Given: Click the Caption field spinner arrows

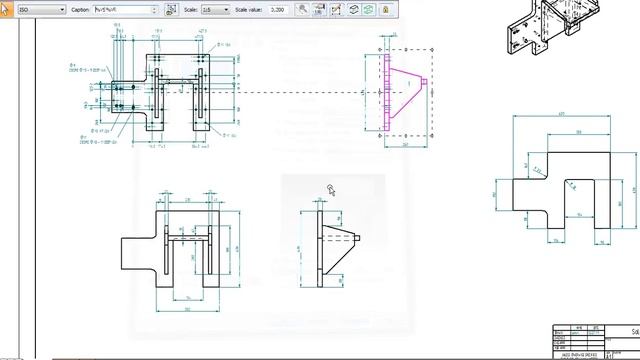Looking at the screenshot, I should (155, 9).
